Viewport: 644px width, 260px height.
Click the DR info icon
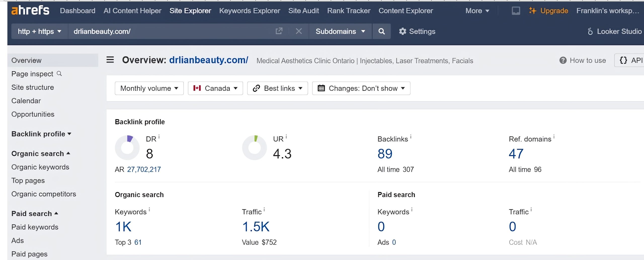(159, 137)
